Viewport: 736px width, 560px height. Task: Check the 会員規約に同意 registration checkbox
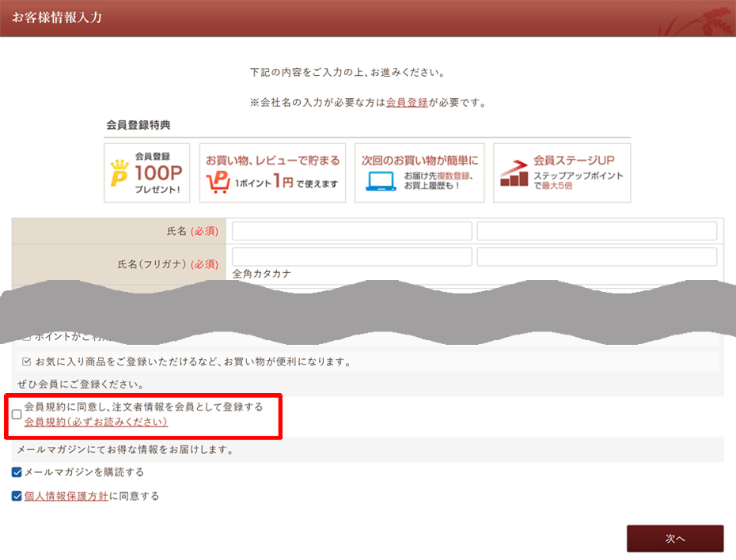click(17, 414)
